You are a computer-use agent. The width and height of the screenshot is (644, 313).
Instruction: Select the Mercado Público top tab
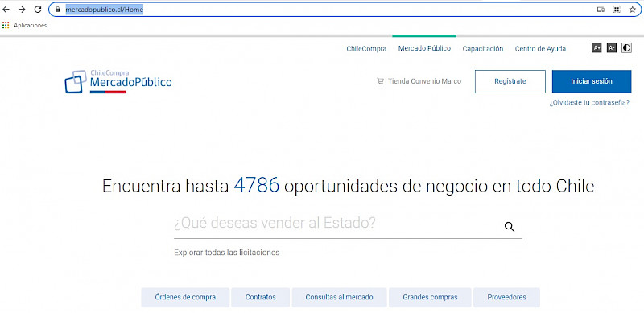pos(424,48)
